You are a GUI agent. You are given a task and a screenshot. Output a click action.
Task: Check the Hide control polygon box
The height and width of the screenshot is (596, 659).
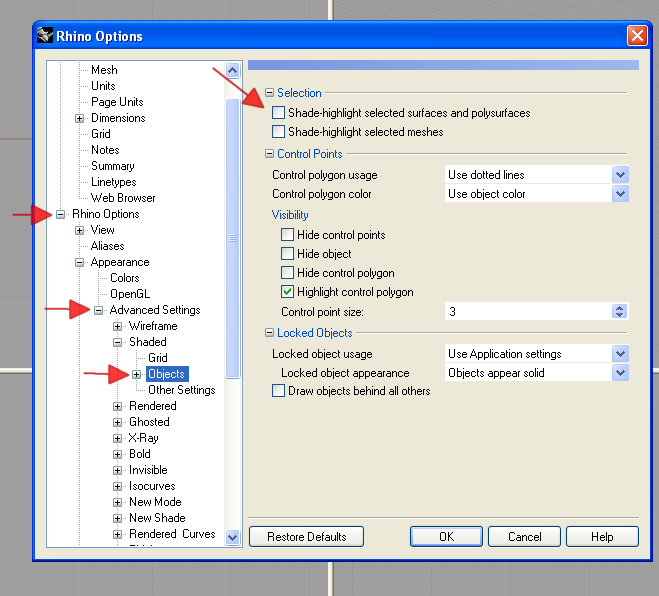click(x=287, y=272)
